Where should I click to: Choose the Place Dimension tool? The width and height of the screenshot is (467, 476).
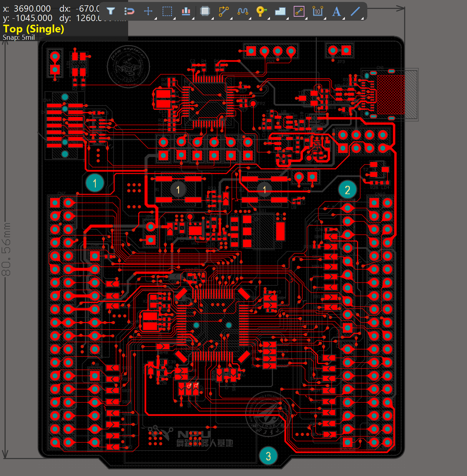(x=318, y=11)
